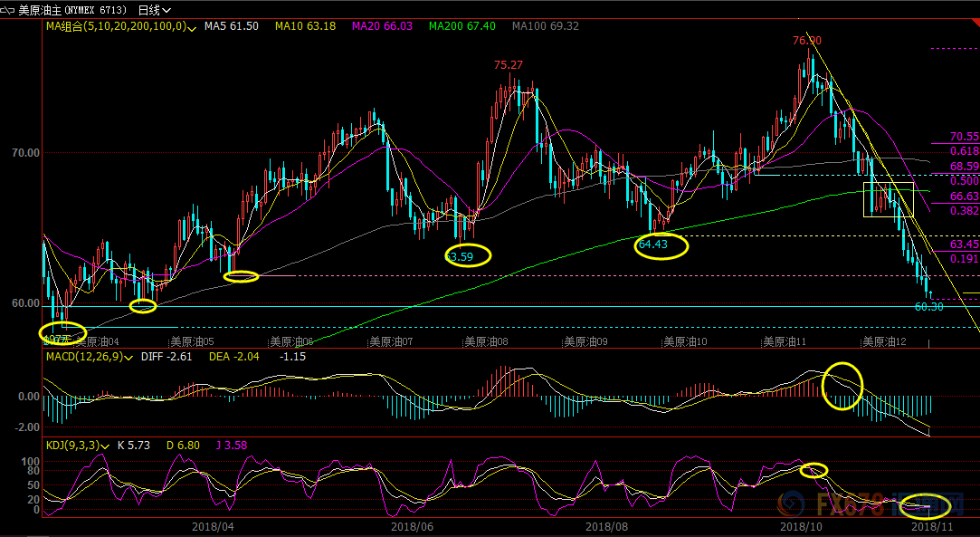This screenshot has width=980, height=537.
Task: Select the 0.618 Fibonacci level label
Action: click(x=965, y=151)
